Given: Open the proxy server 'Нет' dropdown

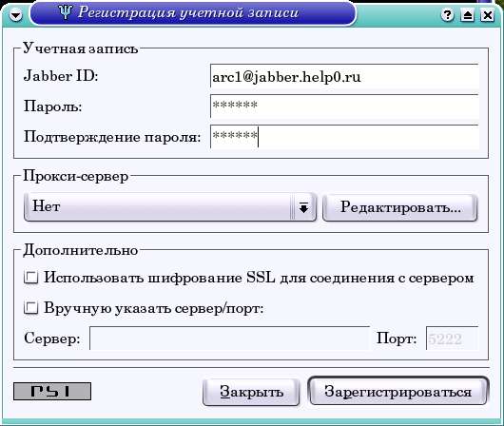Looking at the screenshot, I should tap(170, 207).
